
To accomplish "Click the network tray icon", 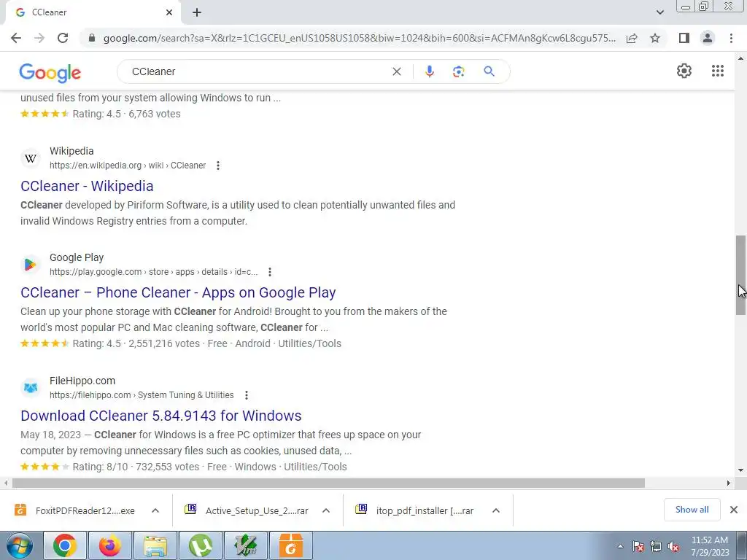I will tap(656, 547).
